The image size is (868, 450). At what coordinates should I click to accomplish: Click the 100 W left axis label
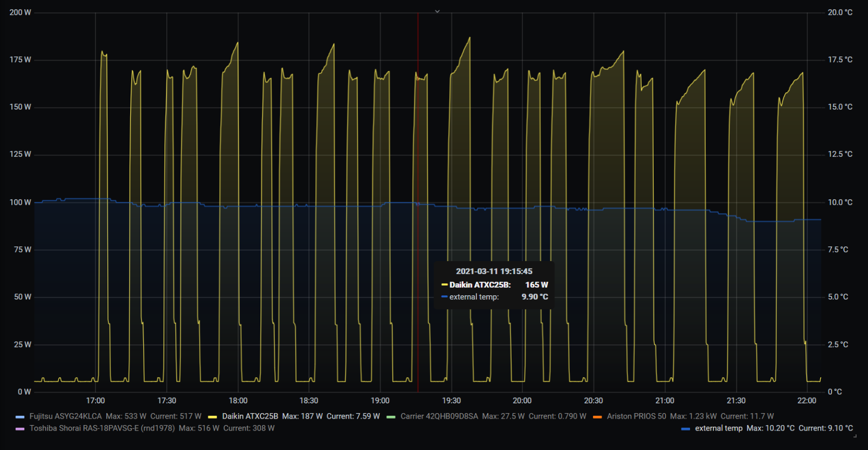pos(20,202)
